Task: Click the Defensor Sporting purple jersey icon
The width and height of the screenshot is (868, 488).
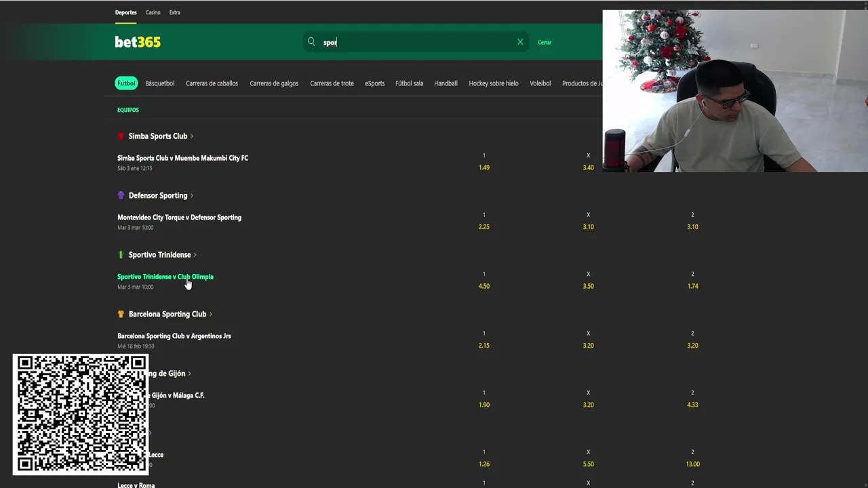Action: (x=121, y=195)
